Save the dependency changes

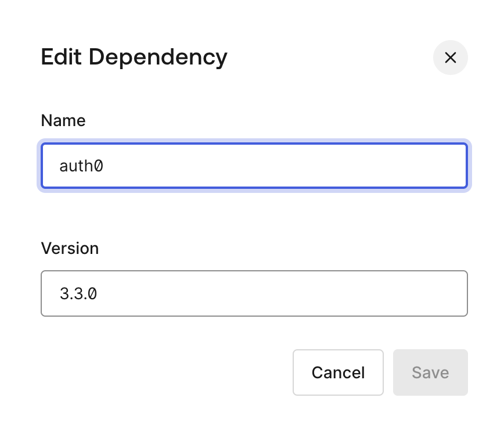[x=430, y=372]
